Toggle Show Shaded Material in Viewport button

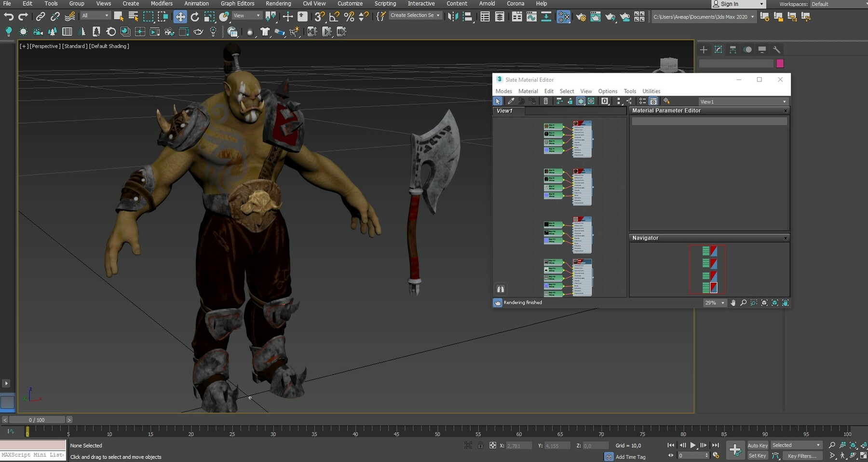point(581,101)
